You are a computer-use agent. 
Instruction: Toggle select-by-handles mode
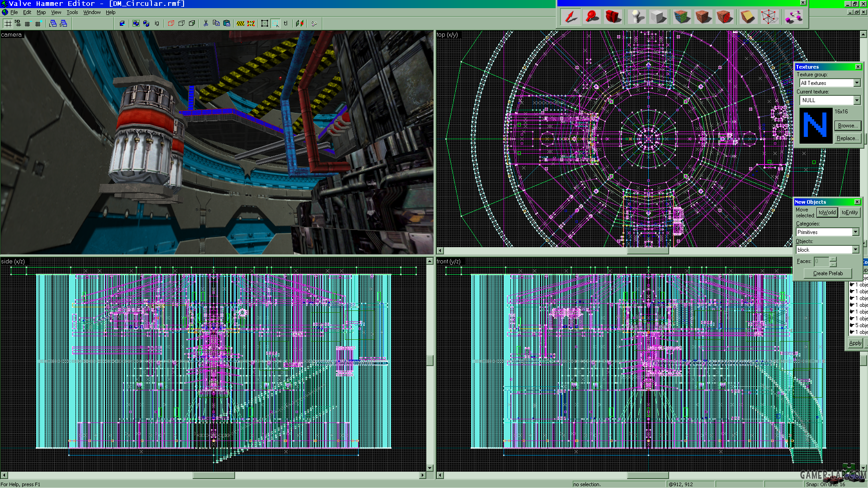265,23
